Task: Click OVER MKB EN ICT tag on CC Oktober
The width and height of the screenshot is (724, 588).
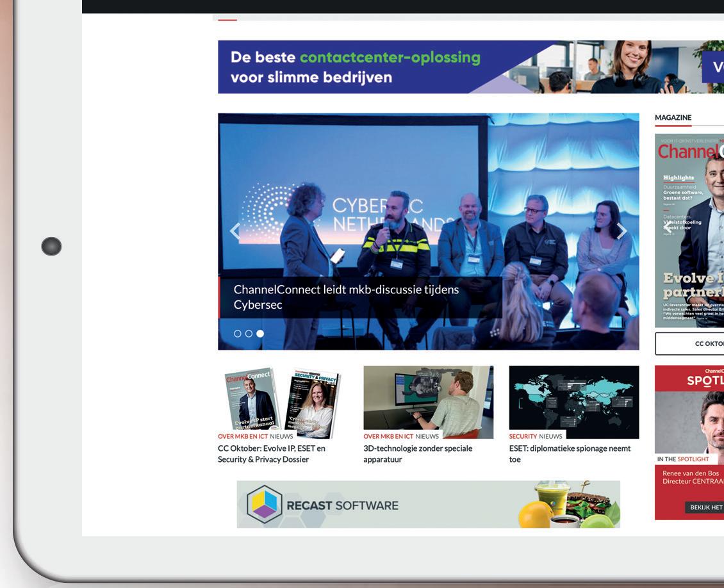Action: tap(242, 436)
